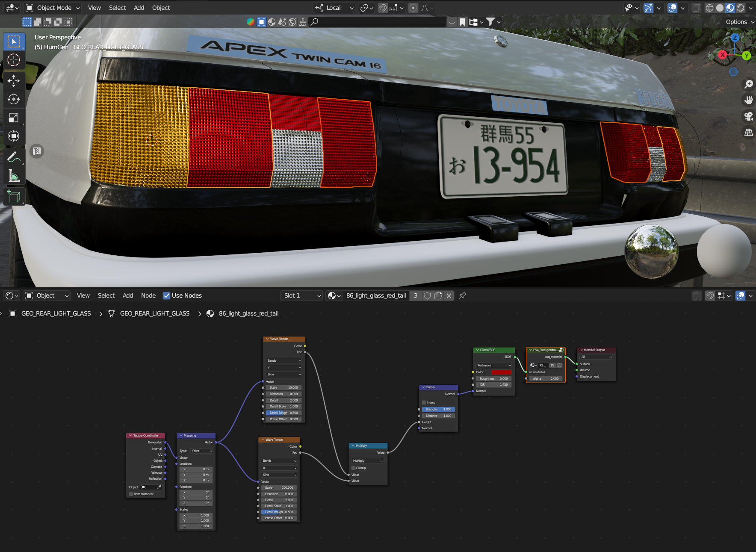The width and height of the screenshot is (756, 552).
Task: Pick the Transform tool
Action: (14, 136)
